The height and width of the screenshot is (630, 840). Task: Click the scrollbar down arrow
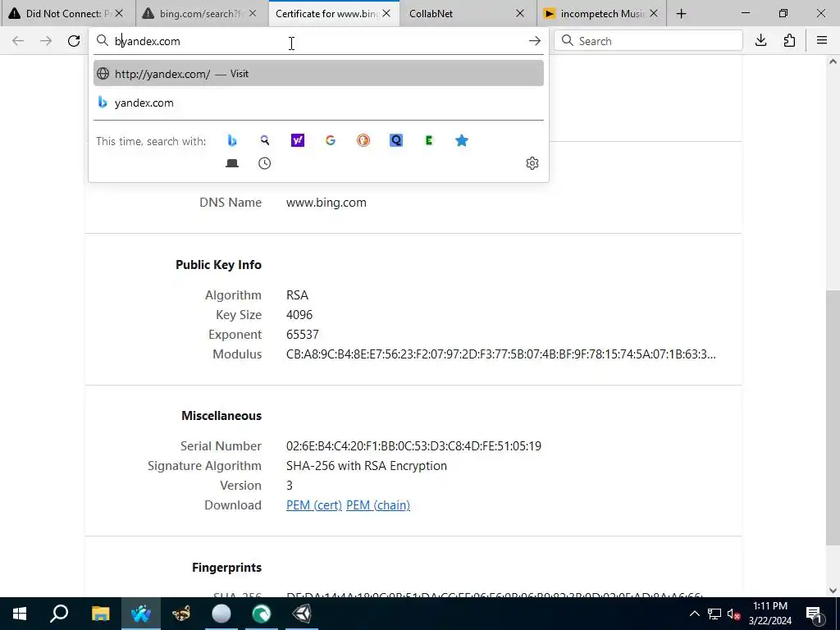pos(833,591)
